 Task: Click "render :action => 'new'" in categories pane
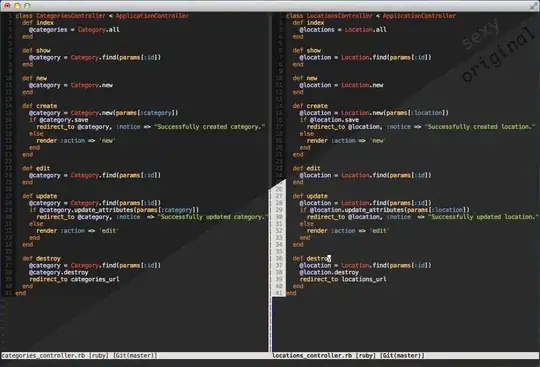(x=76, y=140)
